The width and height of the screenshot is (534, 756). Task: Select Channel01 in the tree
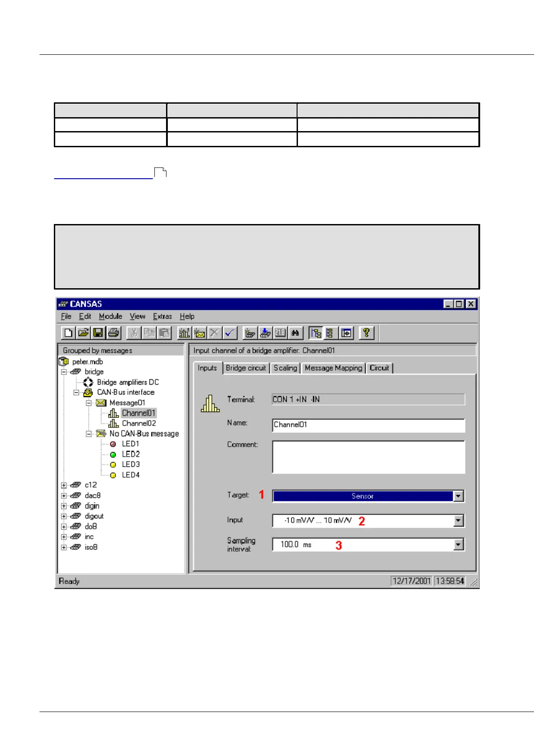click(x=139, y=413)
